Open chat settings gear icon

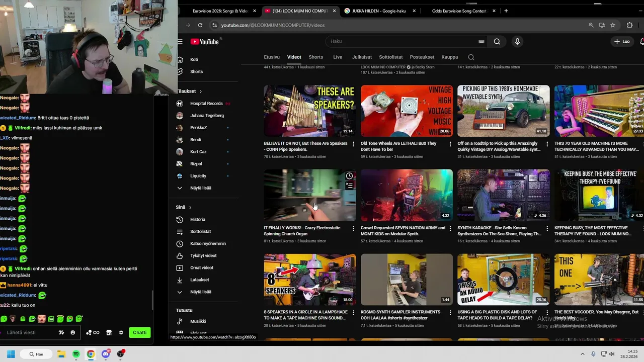pos(121,332)
